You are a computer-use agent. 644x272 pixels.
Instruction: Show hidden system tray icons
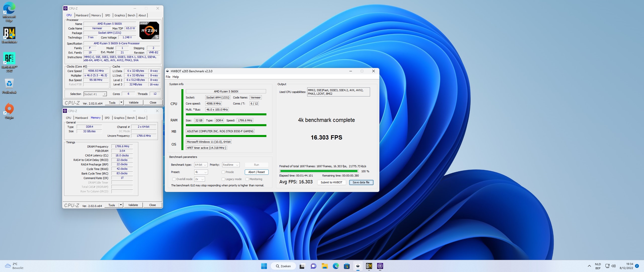[x=589, y=266]
